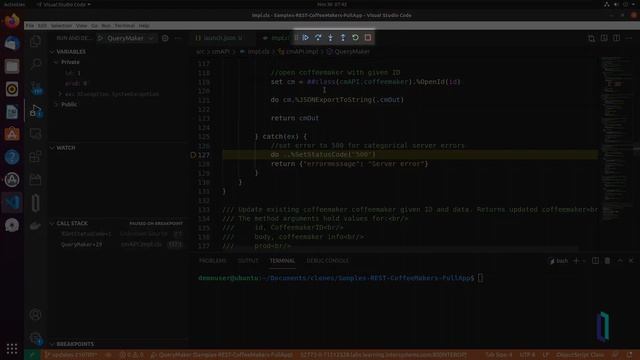Toggle the breakpoint on line 127
Viewport: 640px width, 360px height.
(193, 155)
